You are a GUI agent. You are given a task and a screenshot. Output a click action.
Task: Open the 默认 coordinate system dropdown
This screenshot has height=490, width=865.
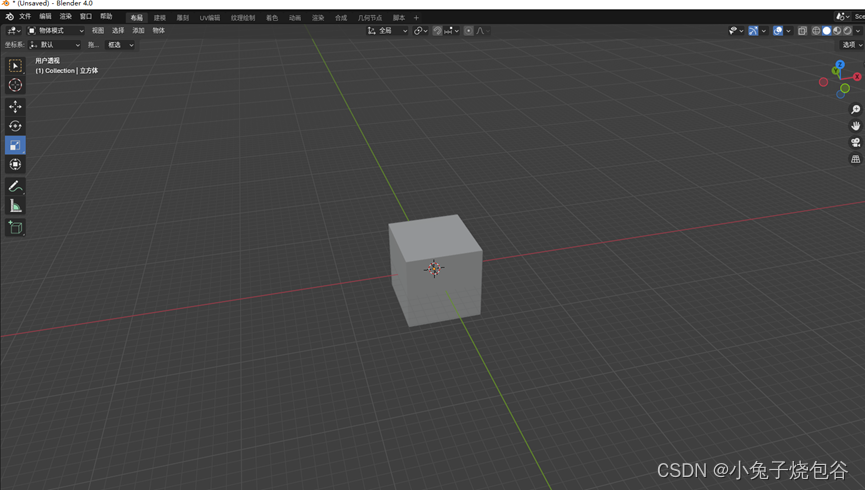55,45
